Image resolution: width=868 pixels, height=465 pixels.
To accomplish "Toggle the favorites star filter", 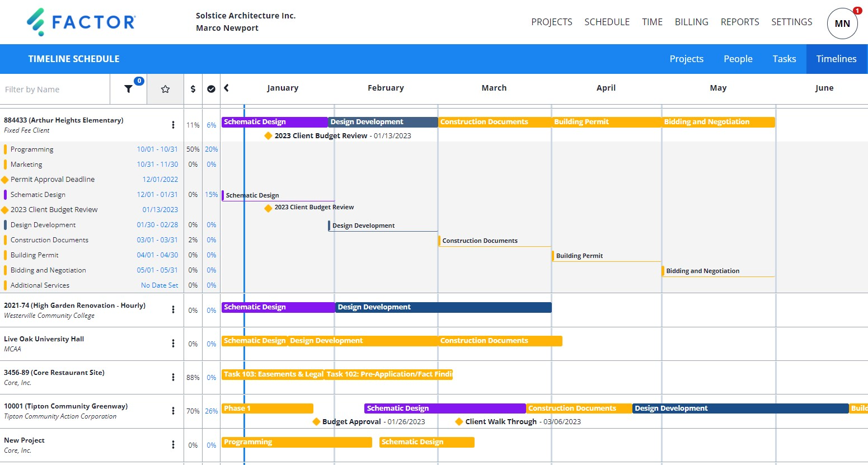I will [165, 89].
